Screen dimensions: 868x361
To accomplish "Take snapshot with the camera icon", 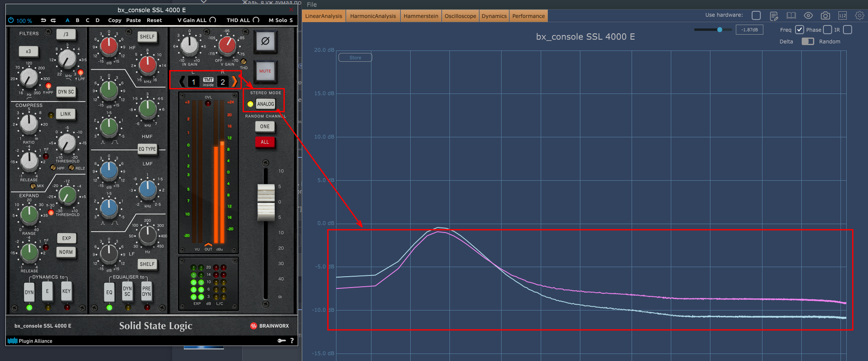I will (825, 16).
